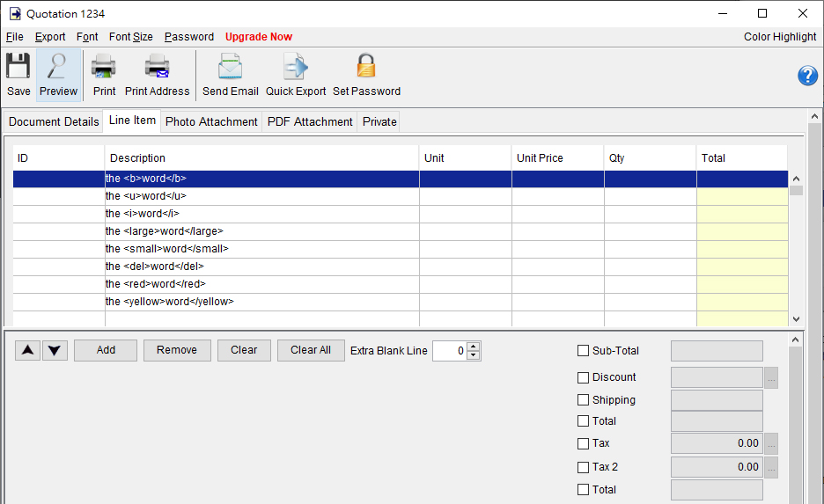Open Preview with the magnifier icon

[x=58, y=66]
